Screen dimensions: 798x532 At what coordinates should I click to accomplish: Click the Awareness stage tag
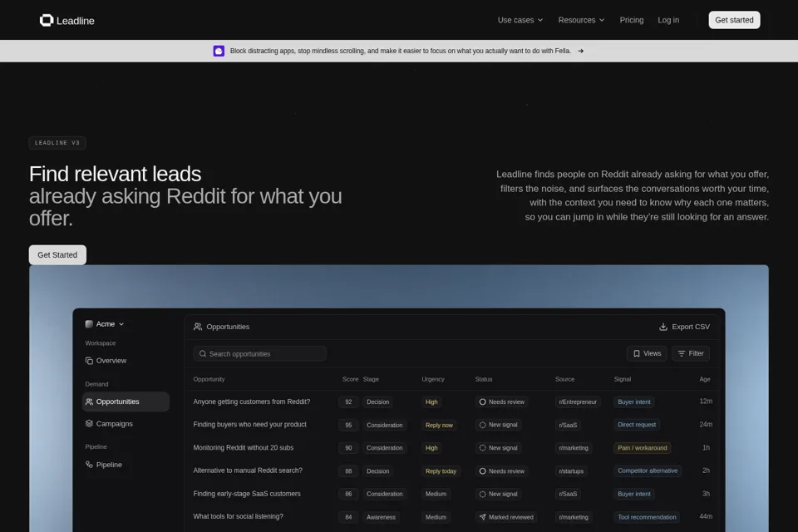[381, 517]
